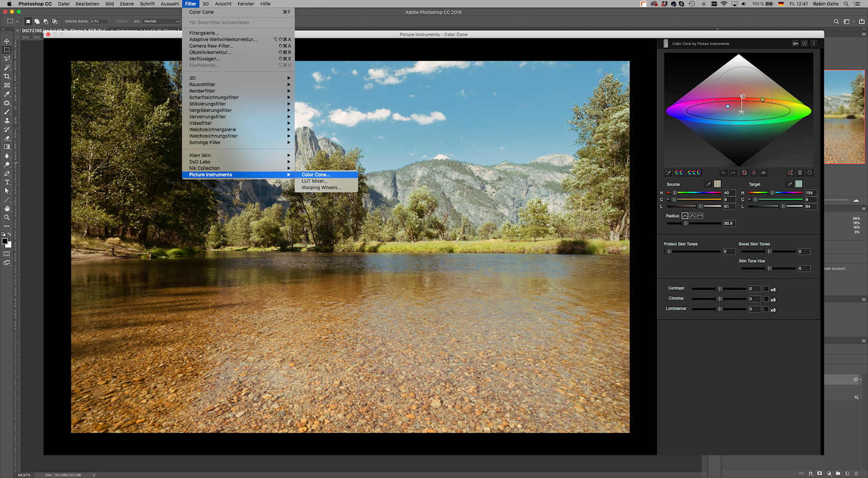The height and width of the screenshot is (478, 868).
Task: Open the Art dropdown set to Normal
Action: click(x=161, y=21)
